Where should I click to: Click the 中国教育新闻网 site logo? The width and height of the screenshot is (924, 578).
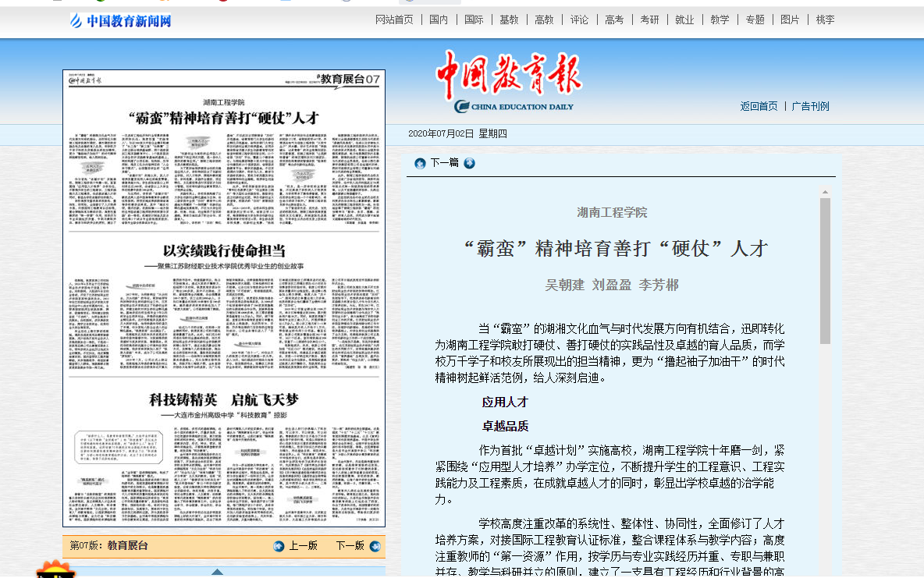[x=120, y=21]
